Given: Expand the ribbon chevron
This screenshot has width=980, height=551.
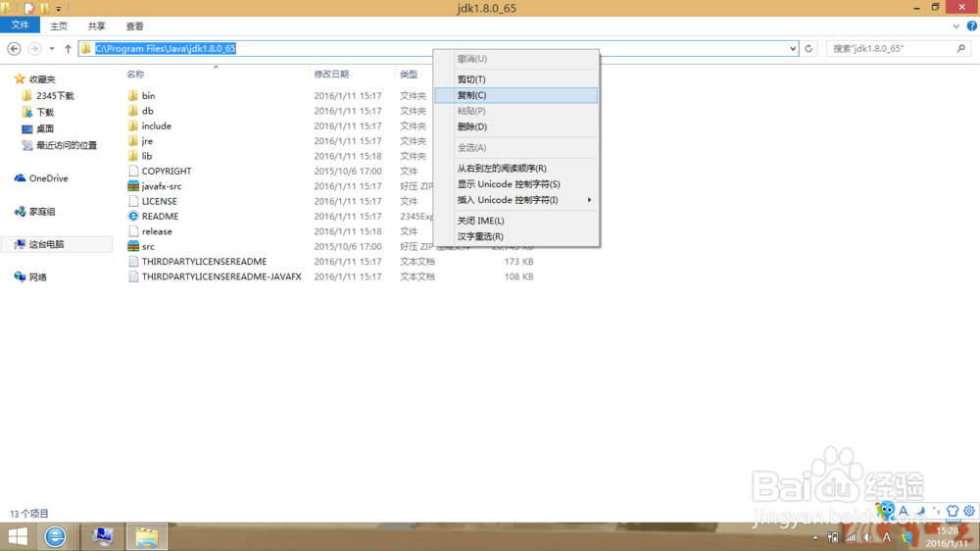Looking at the screenshot, I should point(956,26).
